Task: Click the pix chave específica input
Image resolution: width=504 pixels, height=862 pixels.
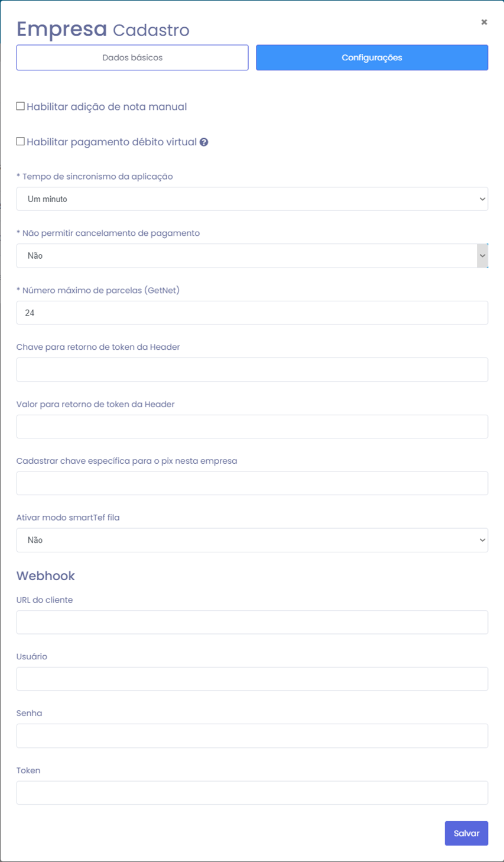Action: point(252,483)
